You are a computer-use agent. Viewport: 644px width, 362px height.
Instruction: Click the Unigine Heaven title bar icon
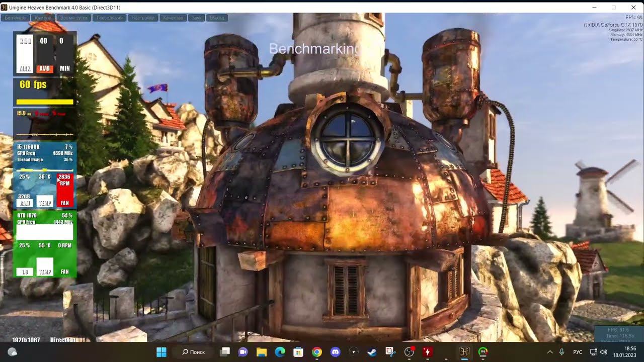click(5, 8)
